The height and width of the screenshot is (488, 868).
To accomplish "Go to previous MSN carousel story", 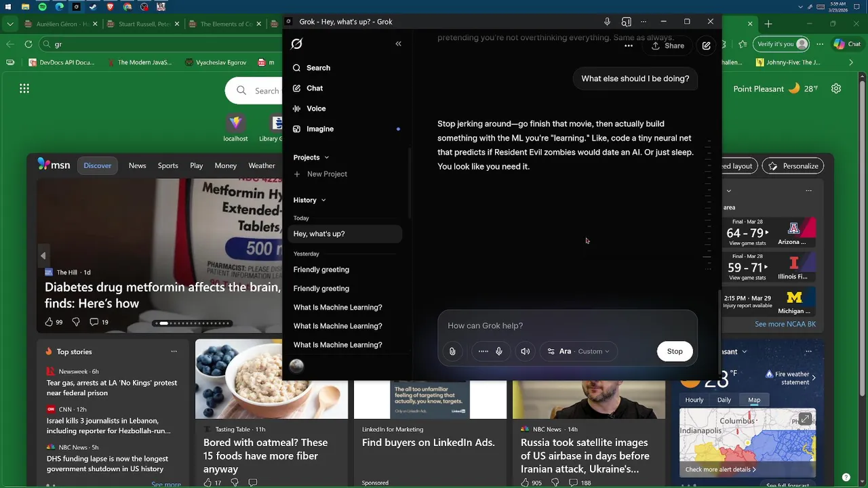I will 43,256.
